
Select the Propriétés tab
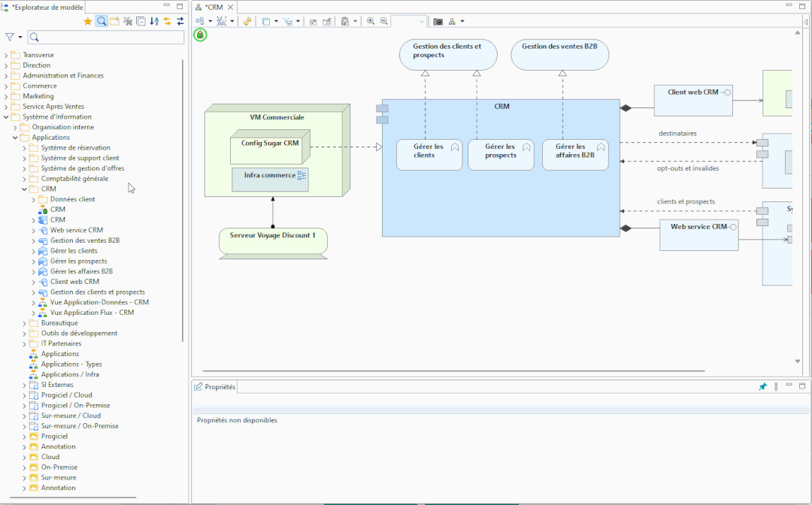point(216,386)
